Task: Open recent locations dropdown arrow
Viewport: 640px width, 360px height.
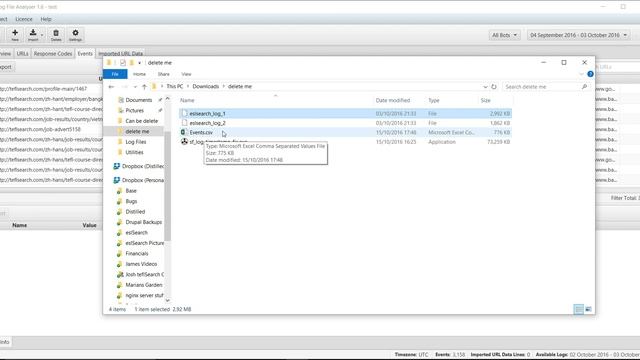Action: point(135,87)
